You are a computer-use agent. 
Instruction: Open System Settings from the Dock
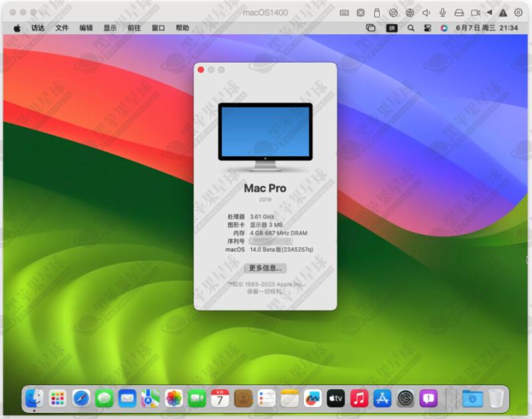point(406,398)
